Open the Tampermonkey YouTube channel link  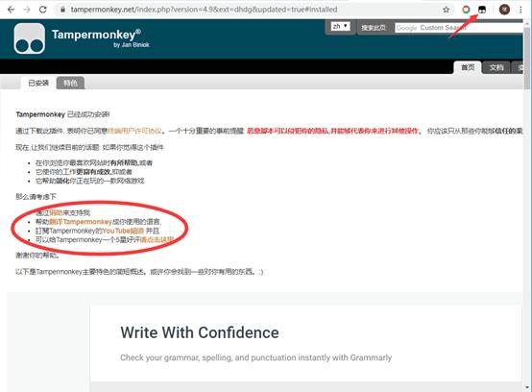[123, 231]
